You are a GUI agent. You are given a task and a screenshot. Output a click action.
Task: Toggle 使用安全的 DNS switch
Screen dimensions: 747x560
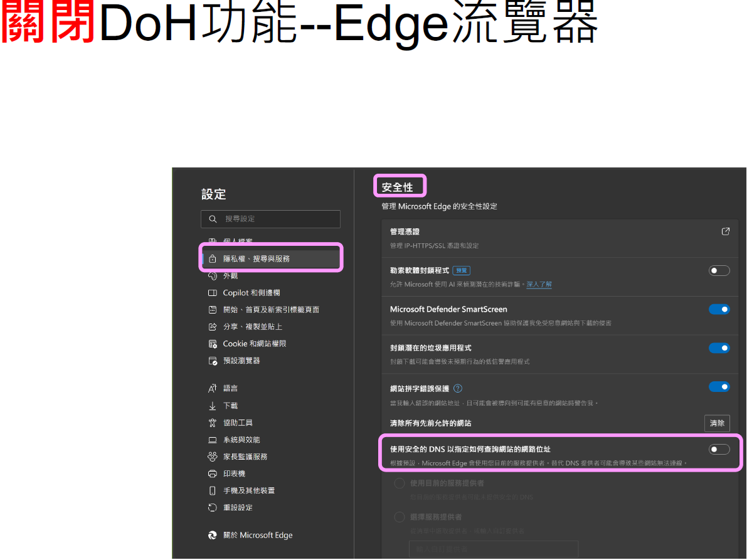719,449
